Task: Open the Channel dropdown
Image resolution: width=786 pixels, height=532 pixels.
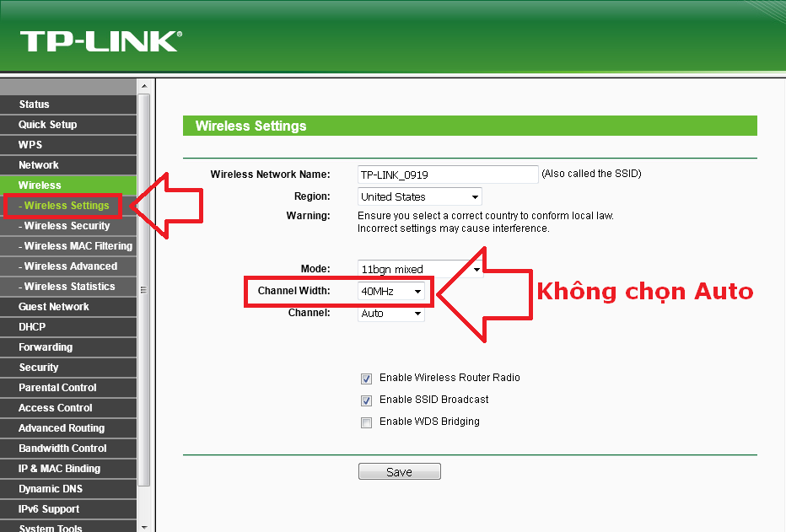Action: pyautogui.click(x=391, y=314)
